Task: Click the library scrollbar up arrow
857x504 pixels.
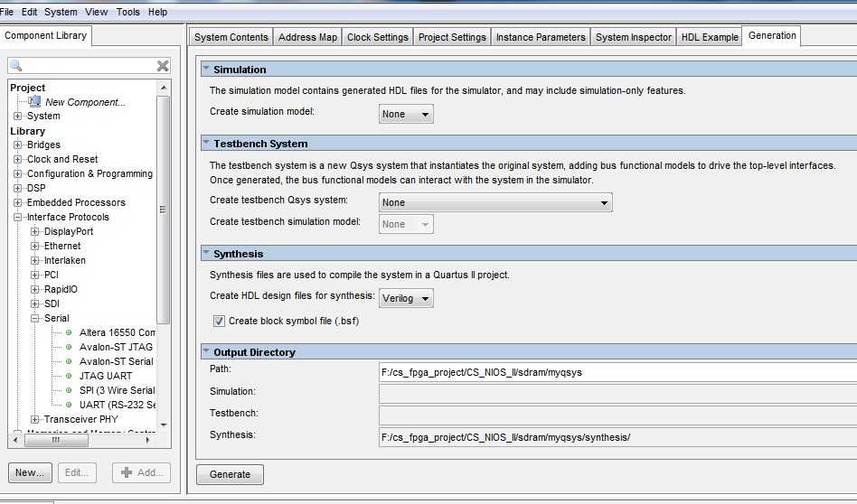Action: tap(164, 88)
